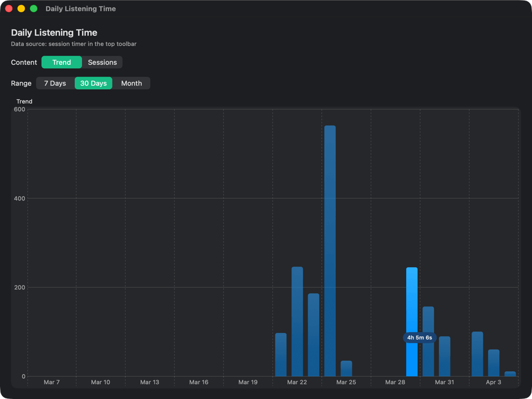Image resolution: width=532 pixels, height=399 pixels.
Task: Minimize the window with the yellow button
Action: [x=21, y=9]
